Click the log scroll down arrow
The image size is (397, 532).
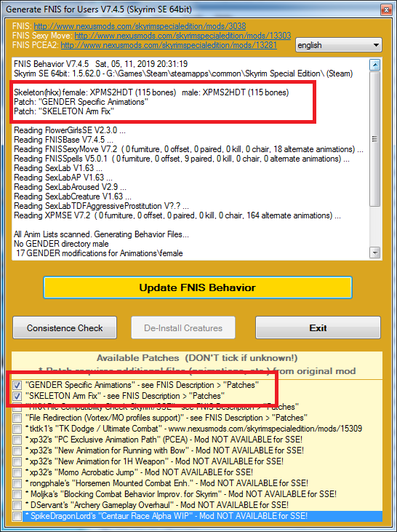[374, 253]
